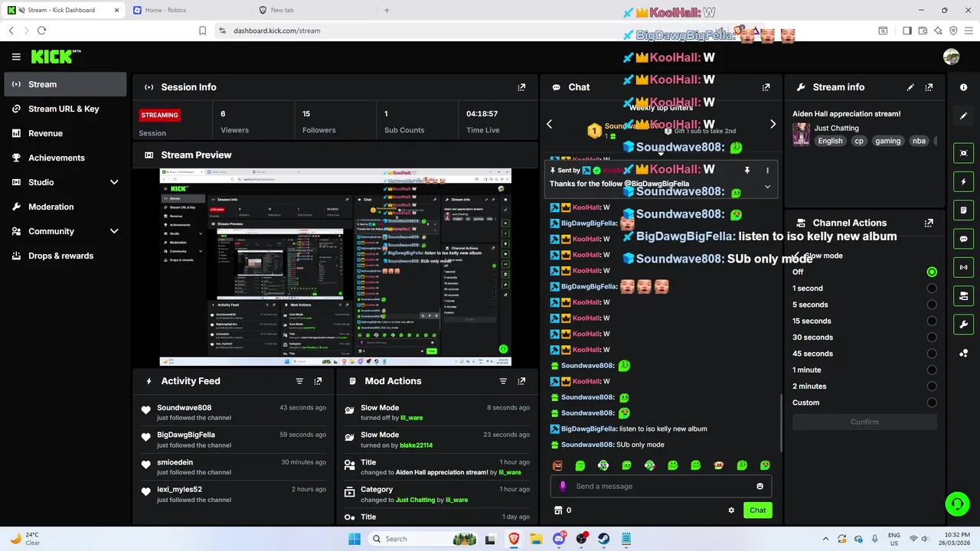Click the first angry face quick emote

point(557,465)
